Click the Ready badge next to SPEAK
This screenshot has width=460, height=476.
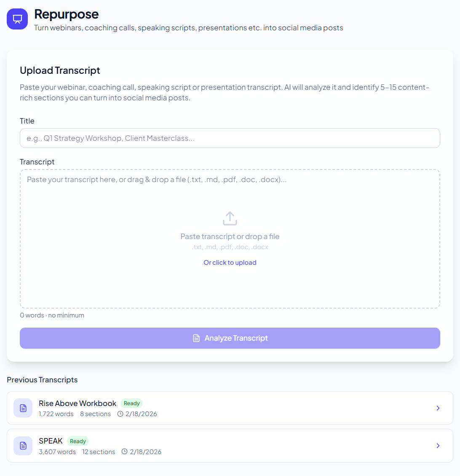(78, 441)
